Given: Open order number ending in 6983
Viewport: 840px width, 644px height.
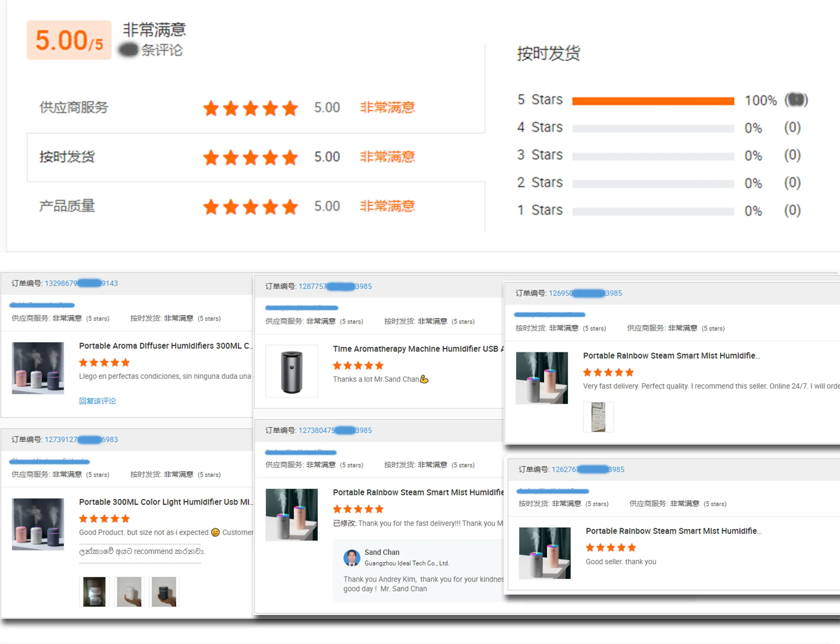Looking at the screenshot, I should point(81,439).
